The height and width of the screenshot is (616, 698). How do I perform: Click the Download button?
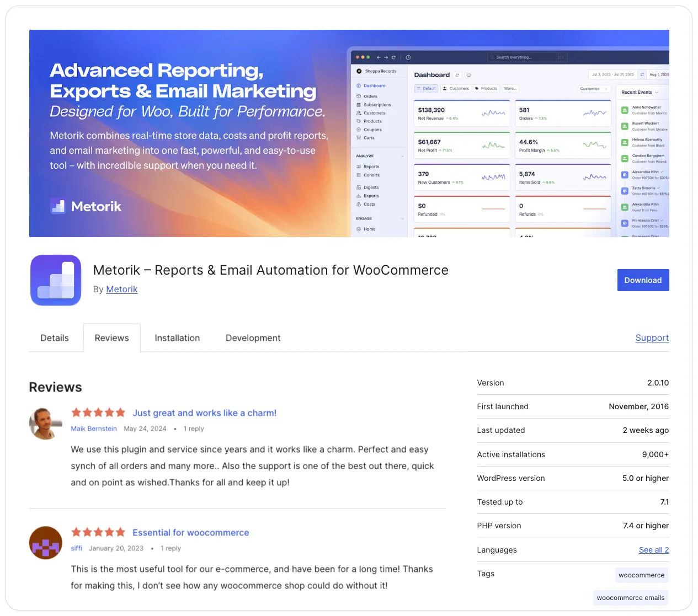click(x=643, y=280)
